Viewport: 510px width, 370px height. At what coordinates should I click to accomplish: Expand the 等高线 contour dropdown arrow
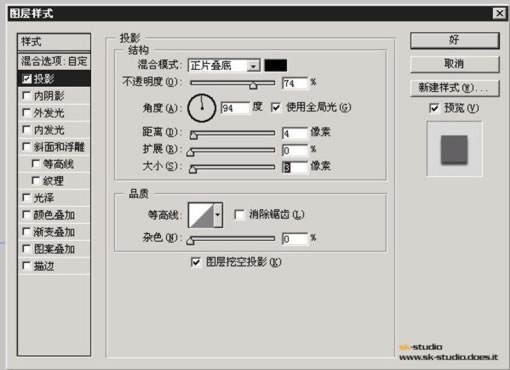(218, 215)
